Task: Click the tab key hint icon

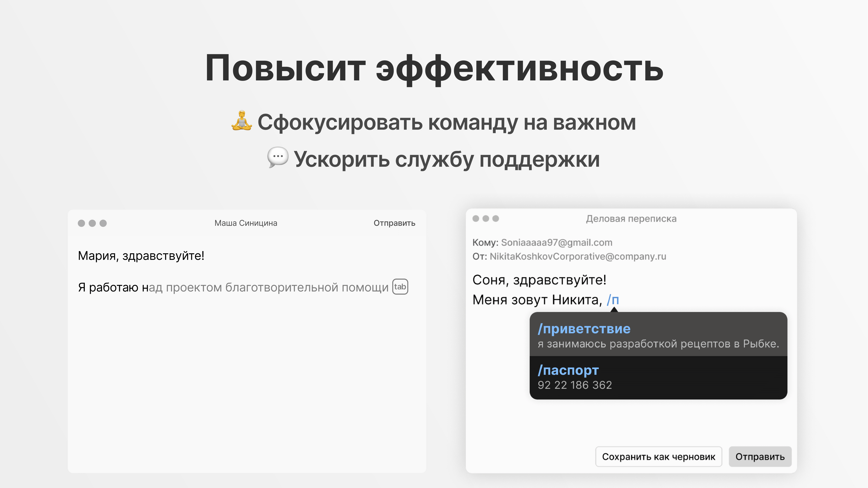Action: (400, 287)
